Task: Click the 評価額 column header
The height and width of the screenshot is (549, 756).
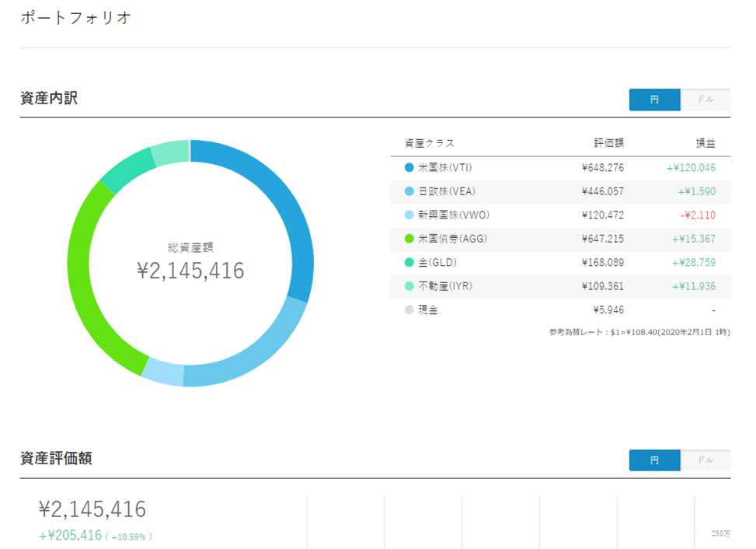Action: 608,143
